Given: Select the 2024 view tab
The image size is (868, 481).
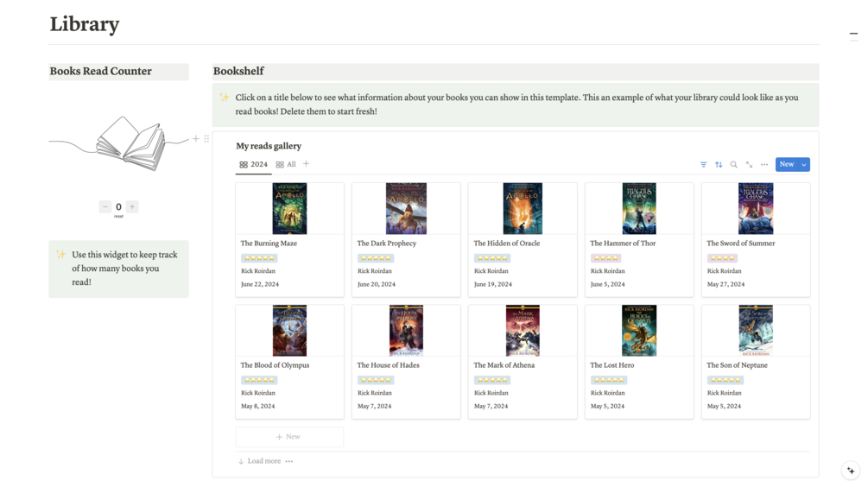Looking at the screenshot, I should [253, 164].
